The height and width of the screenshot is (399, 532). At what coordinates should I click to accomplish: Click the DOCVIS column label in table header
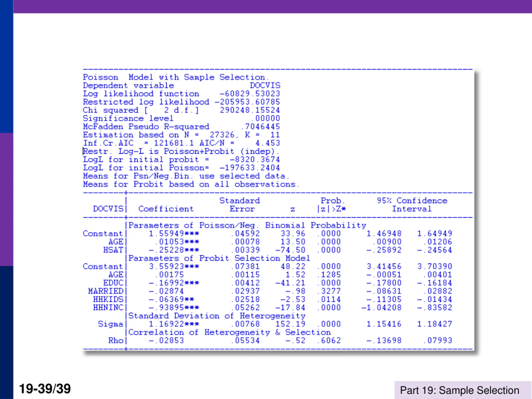point(108,209)
